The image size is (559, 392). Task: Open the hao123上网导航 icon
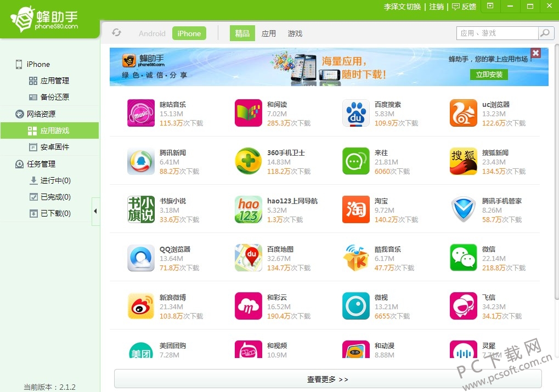pos(249,209)
